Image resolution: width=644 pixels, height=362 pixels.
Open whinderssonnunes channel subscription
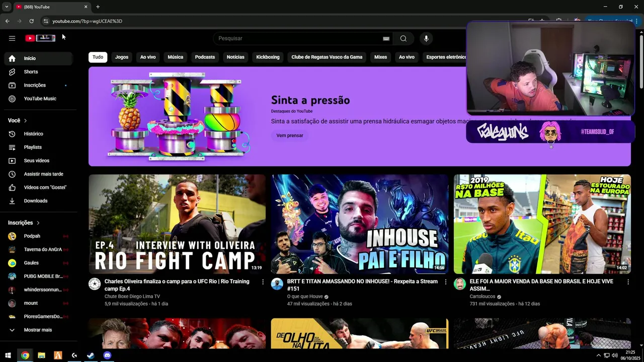pyautogui.click(x=38, y=290)
